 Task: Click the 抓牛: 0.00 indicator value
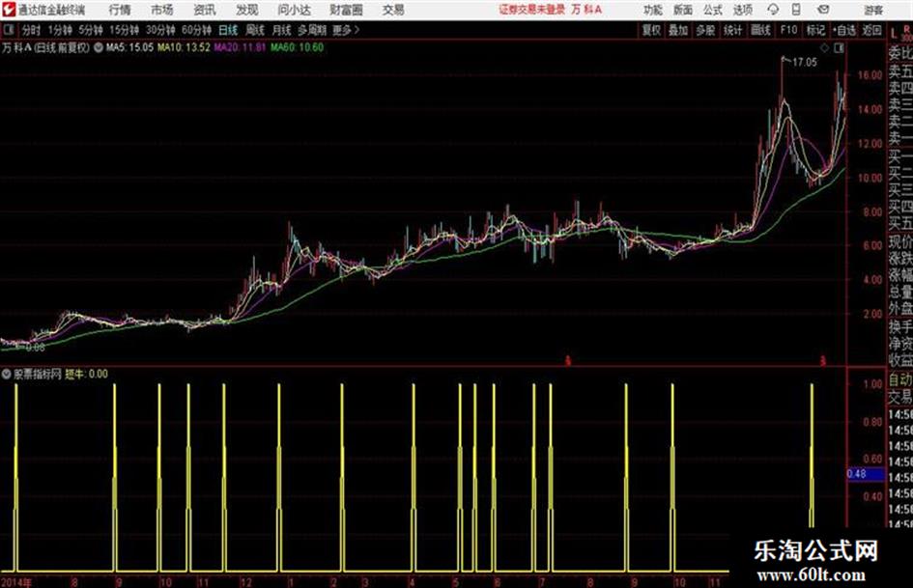[86, 374]
